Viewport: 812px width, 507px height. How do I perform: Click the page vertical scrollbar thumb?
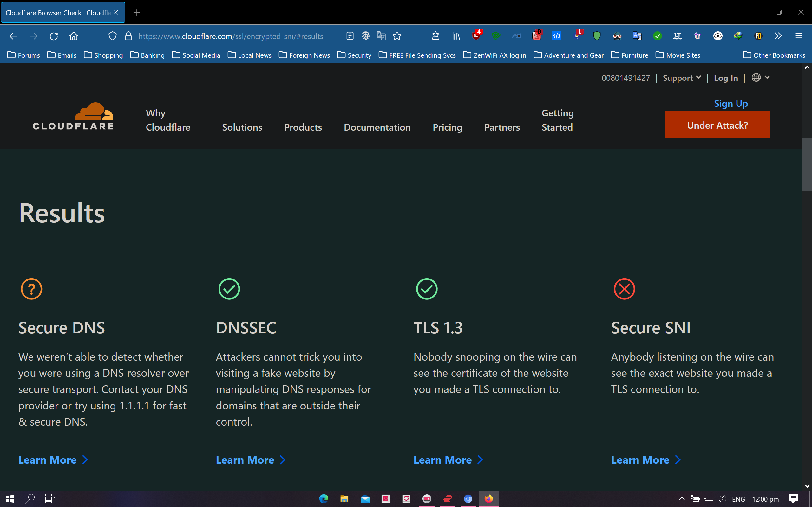807,164
